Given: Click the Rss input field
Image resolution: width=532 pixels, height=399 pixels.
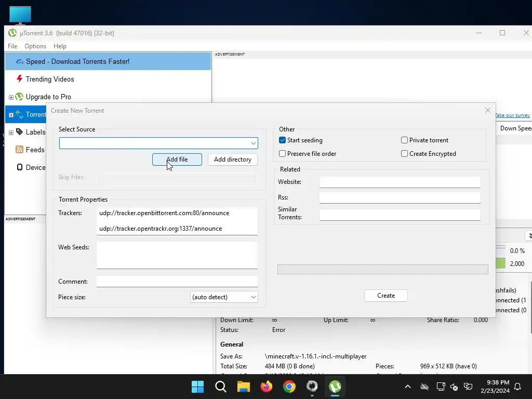Looking at the screenshot, I should tap(400, 198).
